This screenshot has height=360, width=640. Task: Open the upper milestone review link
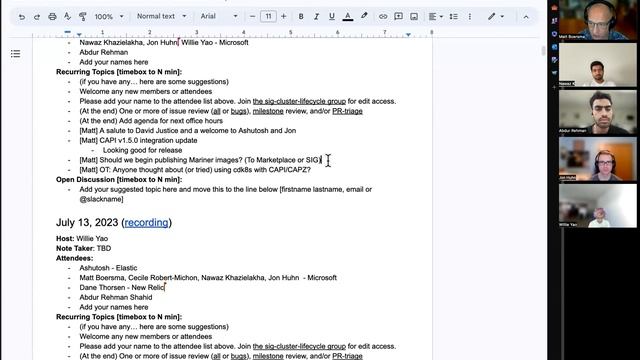(x=268, y=111)
